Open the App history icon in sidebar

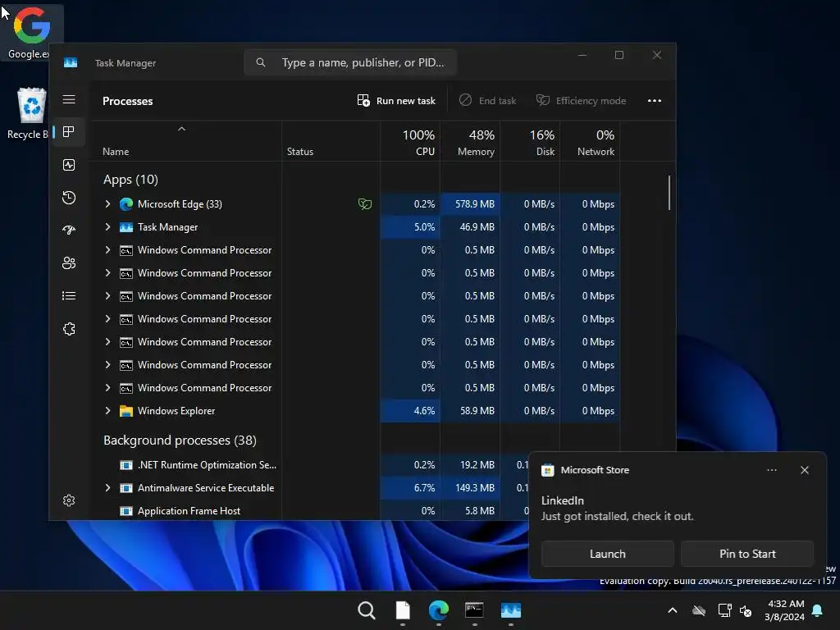(x=69, y=198)
